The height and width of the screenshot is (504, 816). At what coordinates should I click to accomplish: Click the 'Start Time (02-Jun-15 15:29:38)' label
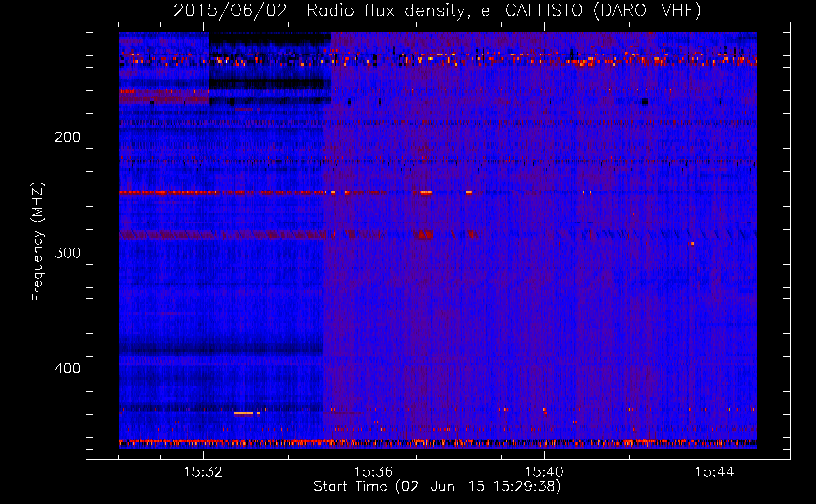tap(437, 487)
